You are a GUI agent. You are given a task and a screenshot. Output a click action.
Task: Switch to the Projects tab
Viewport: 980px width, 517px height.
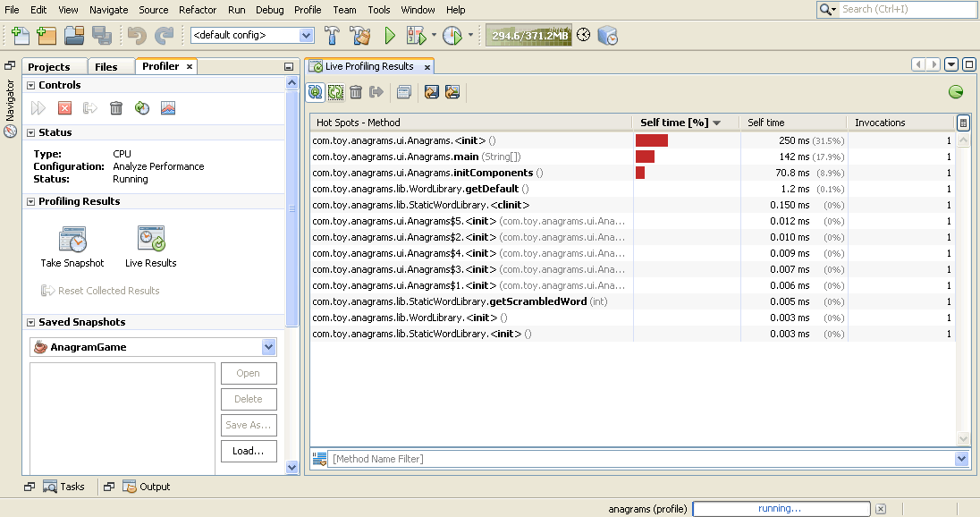49,67
